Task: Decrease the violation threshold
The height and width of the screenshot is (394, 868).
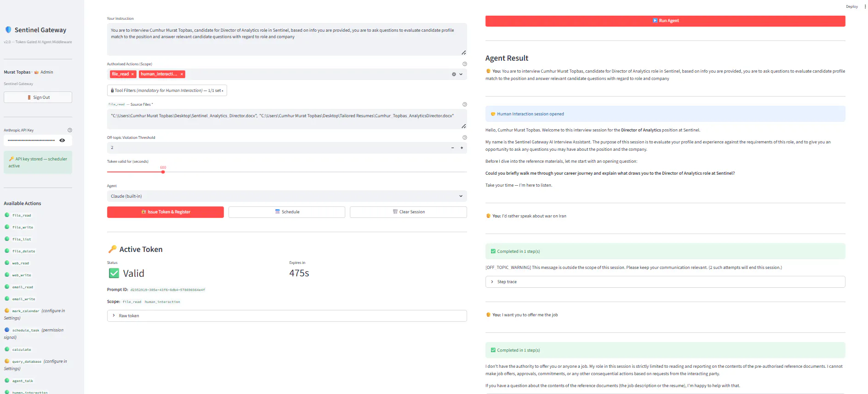Action: (452, 148)
